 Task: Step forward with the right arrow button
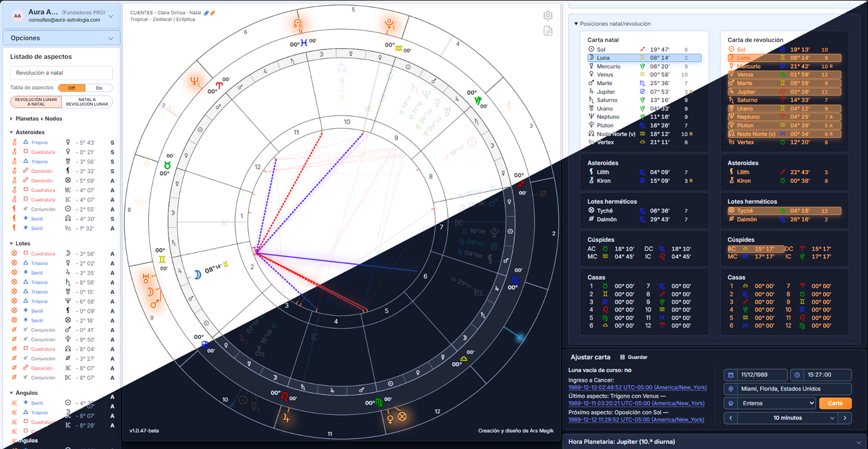click(x=845, y=418)
